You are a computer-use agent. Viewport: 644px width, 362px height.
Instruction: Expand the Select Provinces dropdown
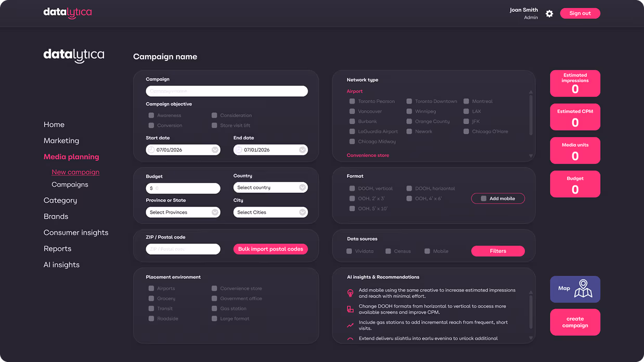(183, 212)
